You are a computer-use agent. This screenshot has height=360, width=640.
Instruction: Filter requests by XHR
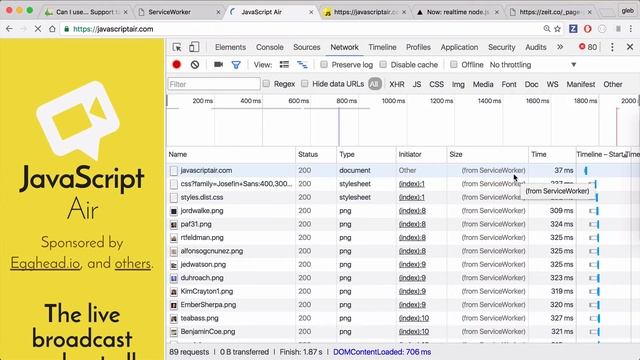(397, 84)
